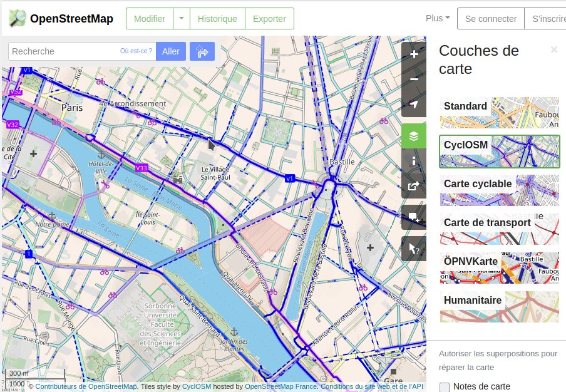Zoom out with the minus button
The height and width of the screenshot is (392, 566).
pos(414,79)
